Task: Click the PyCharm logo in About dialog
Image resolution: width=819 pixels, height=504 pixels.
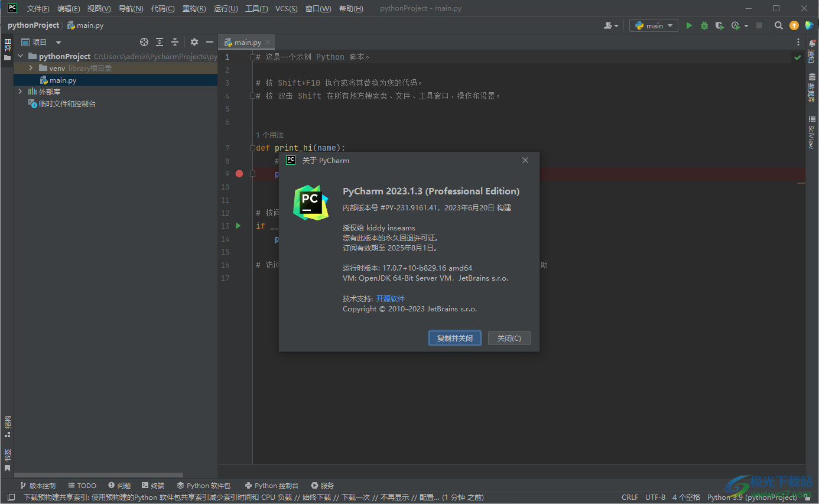Action: pos(311,203)
